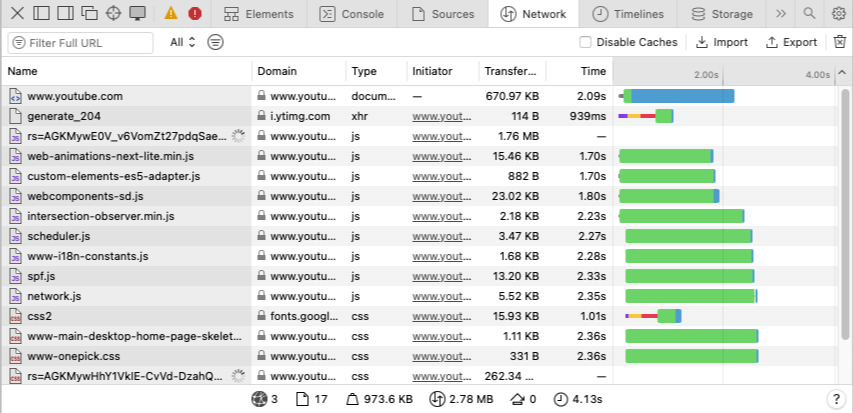Dock inspector to left side icon
853x413 pixels.
click(x=41, y=13)
